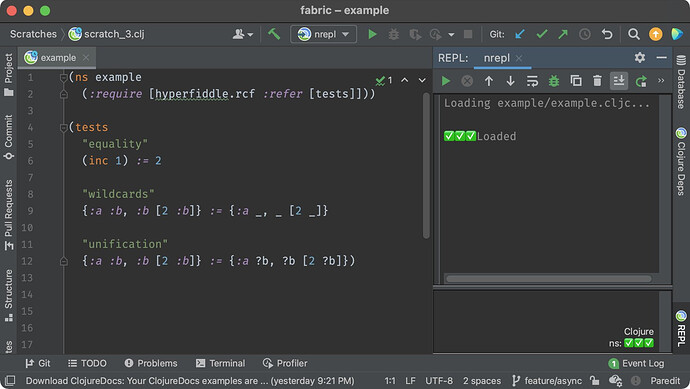Go to previous highlighted problem arrow
Screen dimensions: 690x389
[x=405, y=80]
